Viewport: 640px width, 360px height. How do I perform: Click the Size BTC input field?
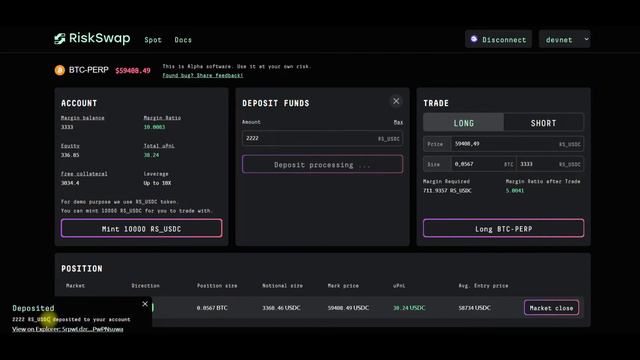484,164
